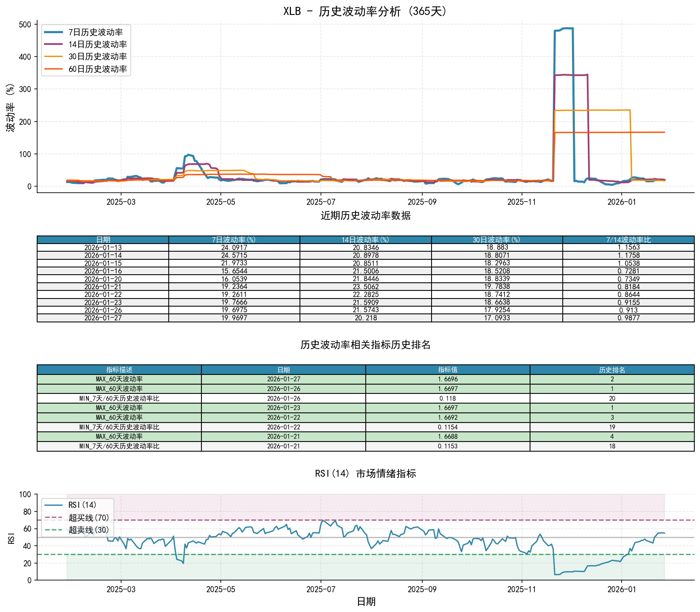Viewport: 700px width, 612px height.
Task: Select the 超卖线(30) legend entry
Action: pos(88,530)
